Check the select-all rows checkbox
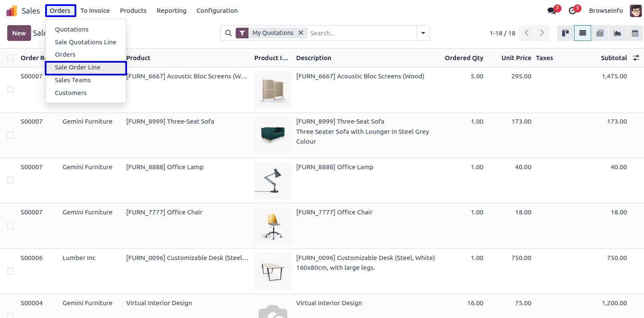This screenshot has height=318, width=644. [x=10, y=58]
